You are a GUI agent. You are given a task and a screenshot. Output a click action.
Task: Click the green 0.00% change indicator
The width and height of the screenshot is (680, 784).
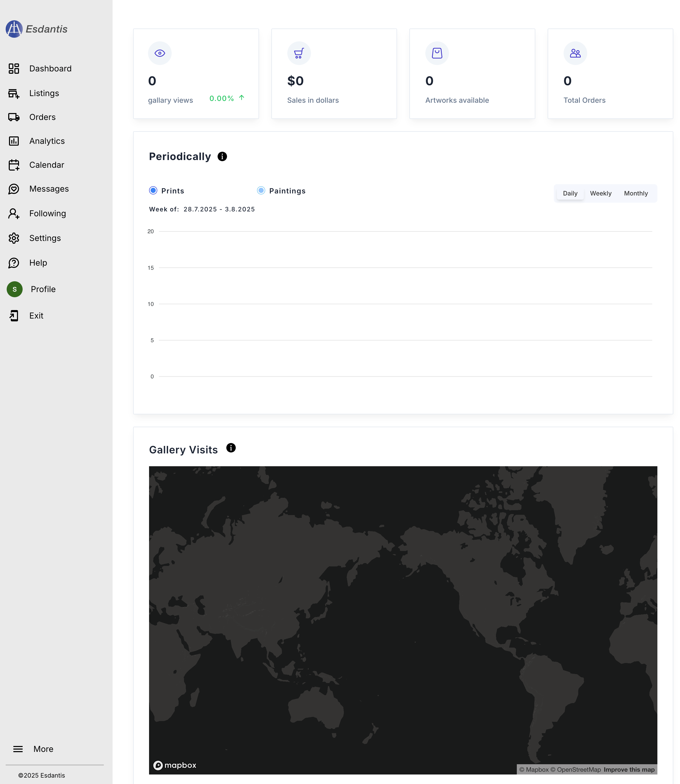222,98
